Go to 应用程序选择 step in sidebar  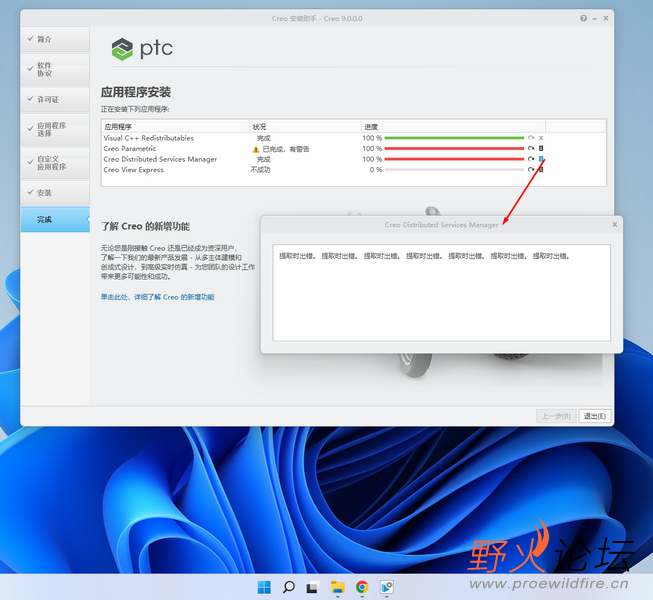pos(55,129)
